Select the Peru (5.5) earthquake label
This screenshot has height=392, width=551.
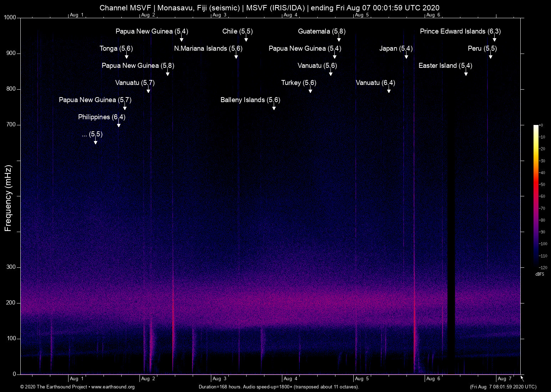click(x=482, y=49)
